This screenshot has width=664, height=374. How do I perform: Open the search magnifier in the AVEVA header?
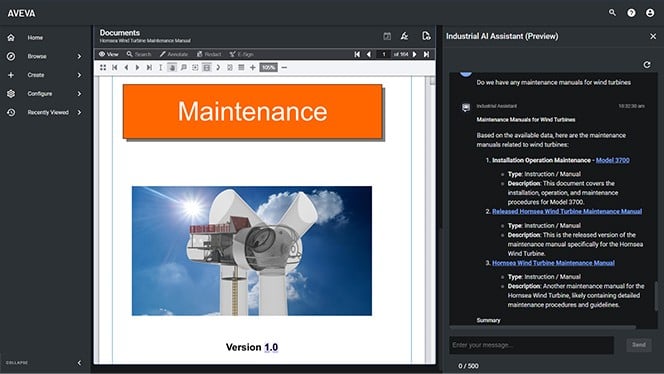point(612,13)
